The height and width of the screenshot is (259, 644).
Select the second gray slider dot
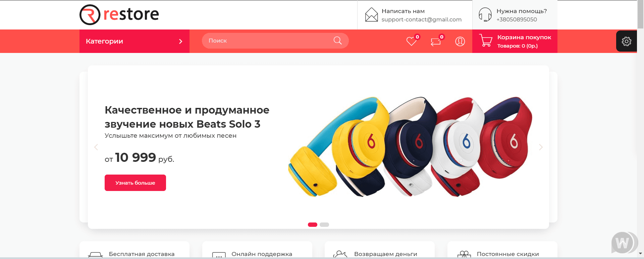coord(324,224)
